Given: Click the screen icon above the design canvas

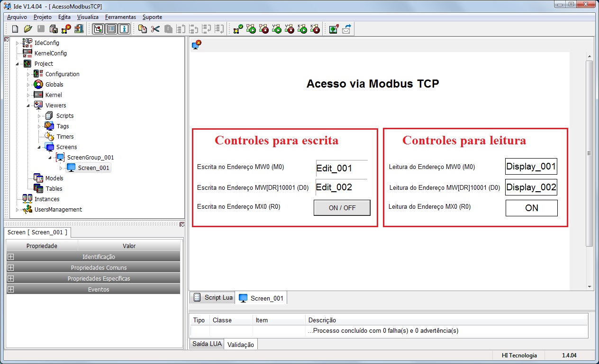Looking at the screenshot, I should (x=197, y=45).
